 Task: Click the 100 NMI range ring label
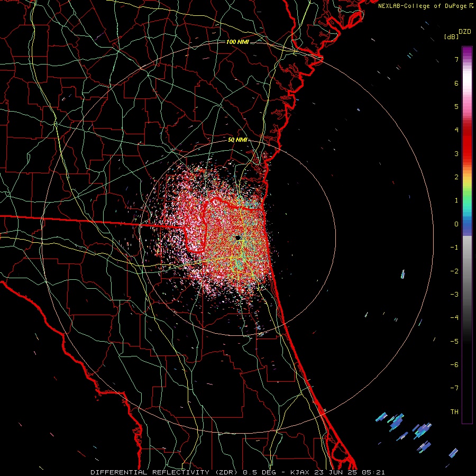coord(237,42)
